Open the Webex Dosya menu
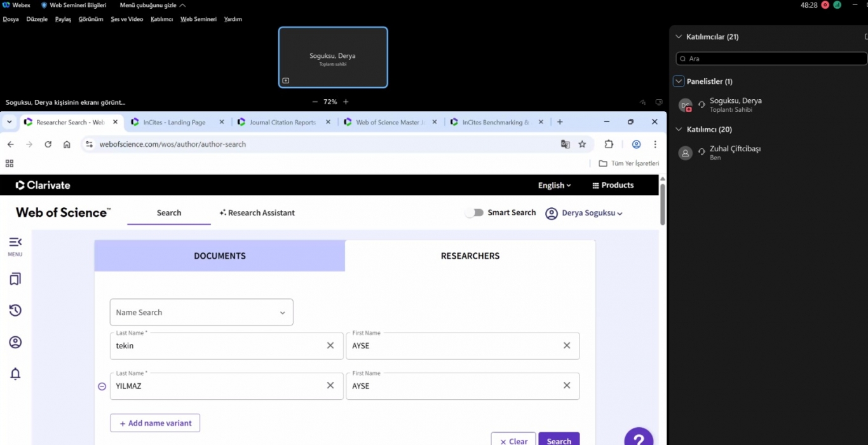The height and width of the screenshot is (445, 868). [11, 19]
